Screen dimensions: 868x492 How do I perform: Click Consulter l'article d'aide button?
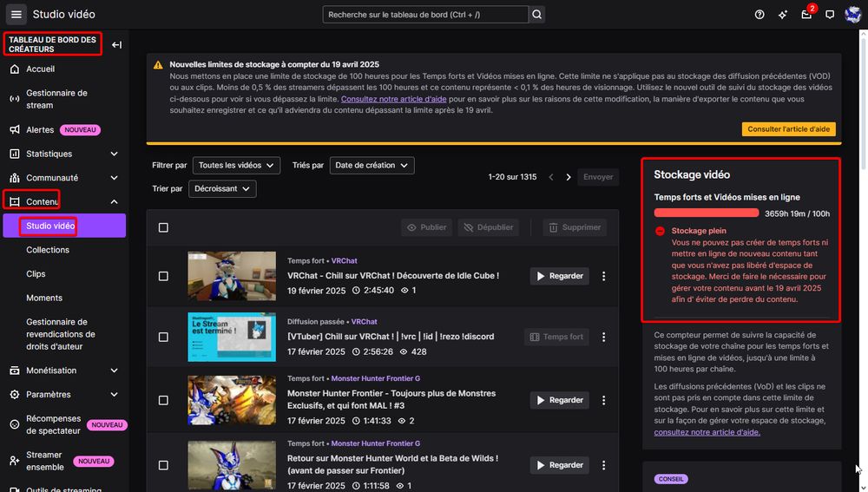click(x=788, y=129)
